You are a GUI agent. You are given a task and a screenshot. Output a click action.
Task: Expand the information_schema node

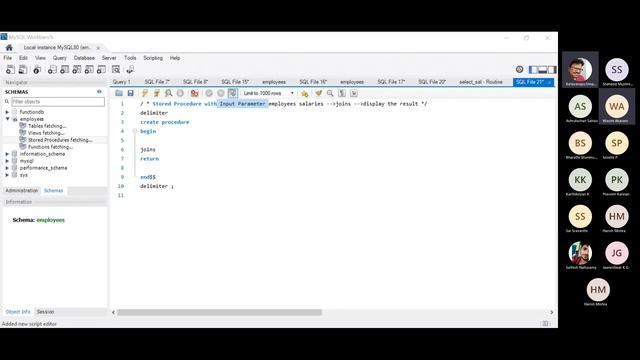pos(7,154)
